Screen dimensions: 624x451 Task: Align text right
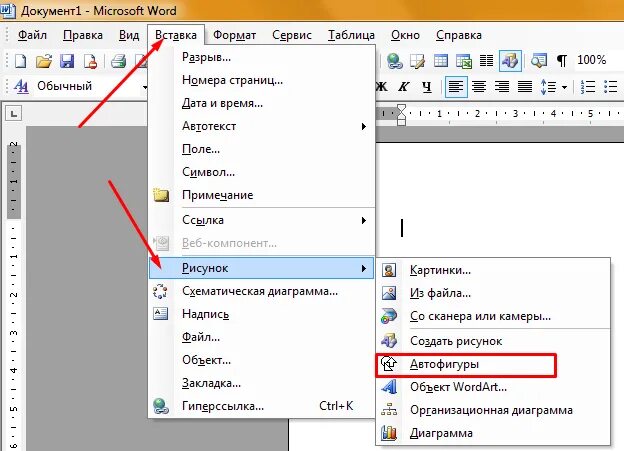(502, 86)
